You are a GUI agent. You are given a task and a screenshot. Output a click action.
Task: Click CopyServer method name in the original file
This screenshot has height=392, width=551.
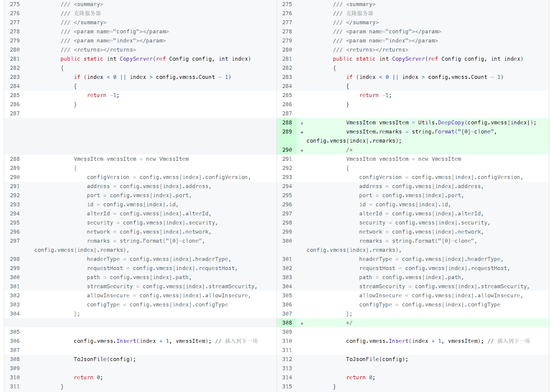(x=136, y=59)
